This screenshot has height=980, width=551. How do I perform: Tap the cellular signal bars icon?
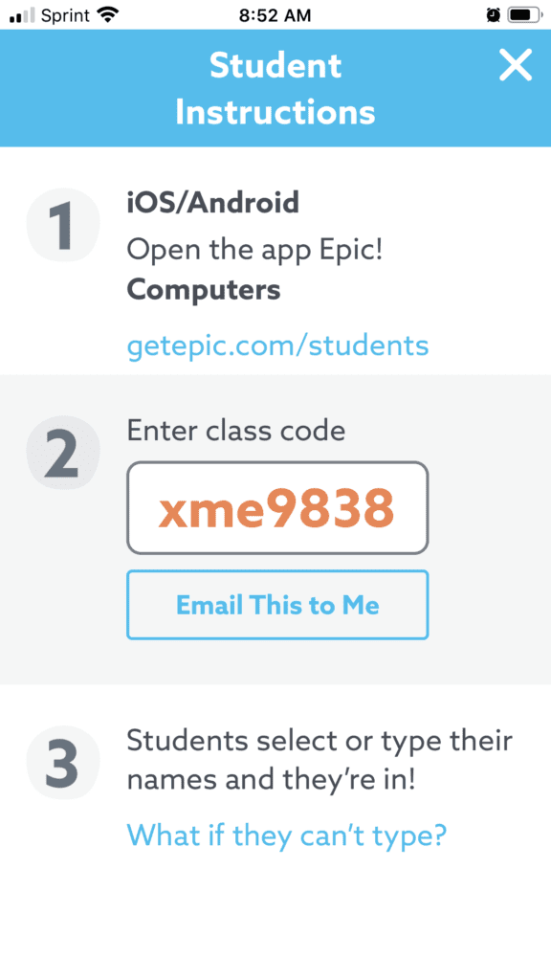click(23, 16)
